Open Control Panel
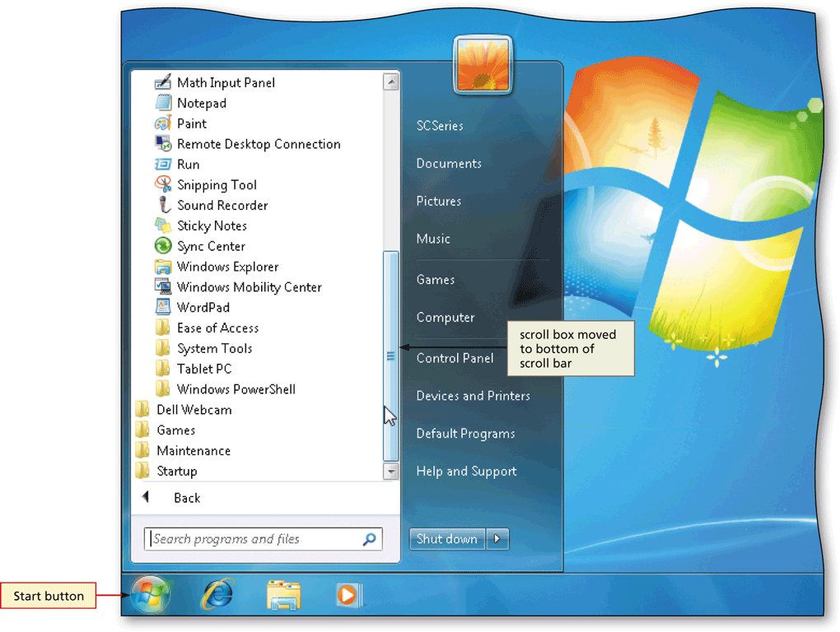Screen dimensions: 840x632 tap(455, 358)
